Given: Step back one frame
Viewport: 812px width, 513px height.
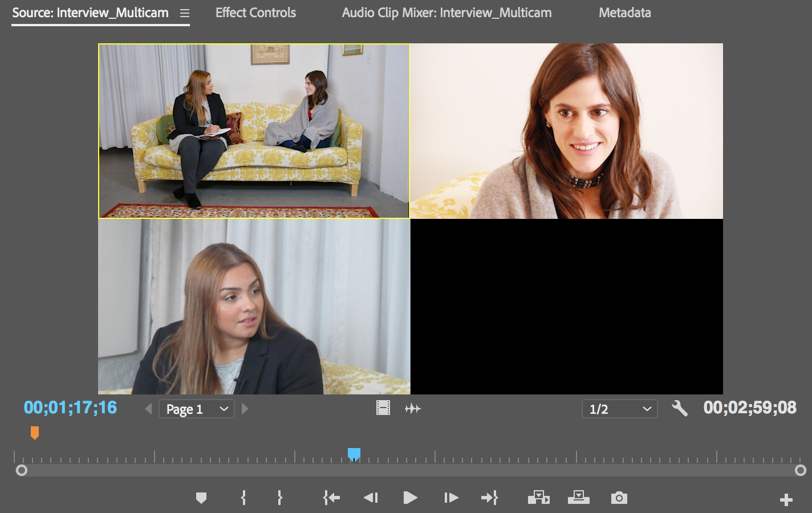Looking at the screenshot, I should click(371, 498).
